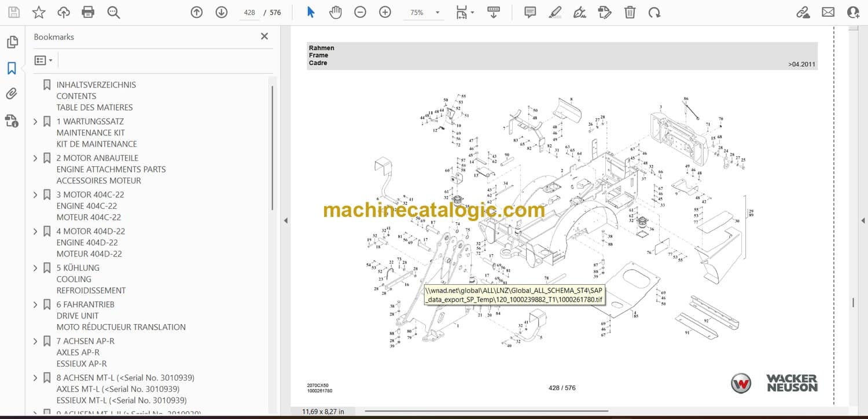
Task: Bookmark this file with the star icon
Action: tap(39, 12)
